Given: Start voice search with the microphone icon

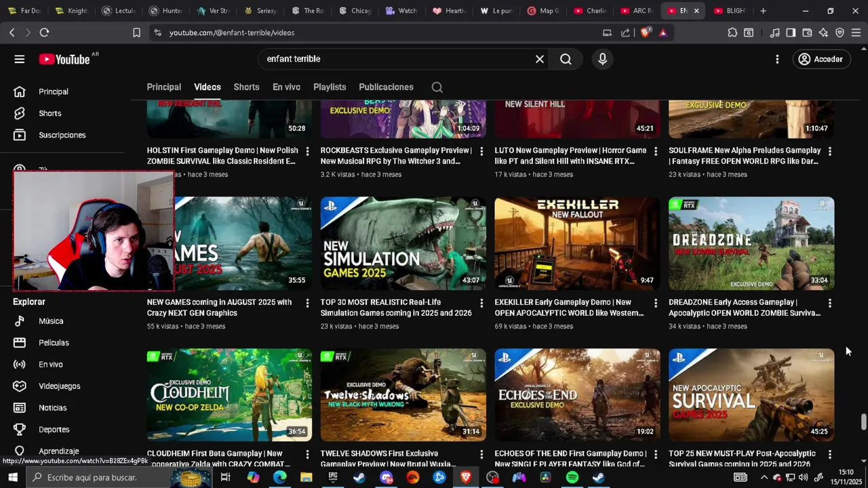Looking at the screenshot, I should pos(602,59).
